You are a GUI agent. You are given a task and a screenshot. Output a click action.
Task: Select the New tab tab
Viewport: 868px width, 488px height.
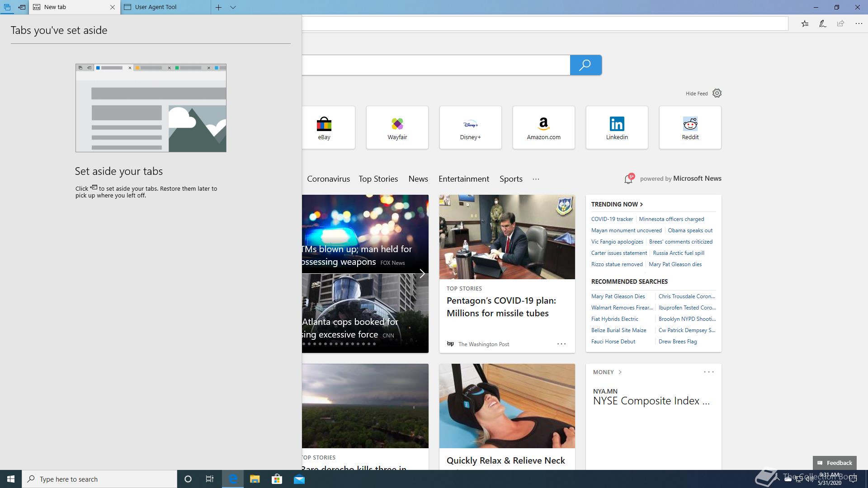(x=75, y=7)
